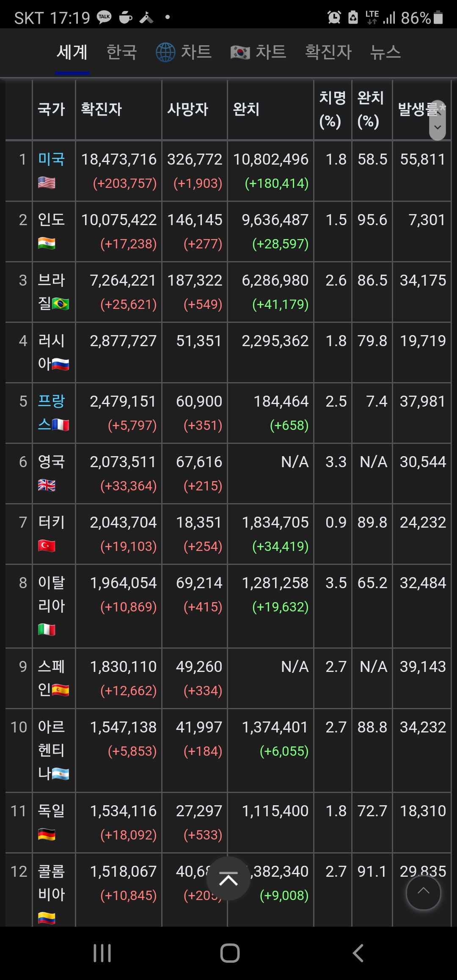Screen dimensions: 457x980
Task: Sort the table by 사망자 column header
Action: pyautogui.click(x=188, y=109)
